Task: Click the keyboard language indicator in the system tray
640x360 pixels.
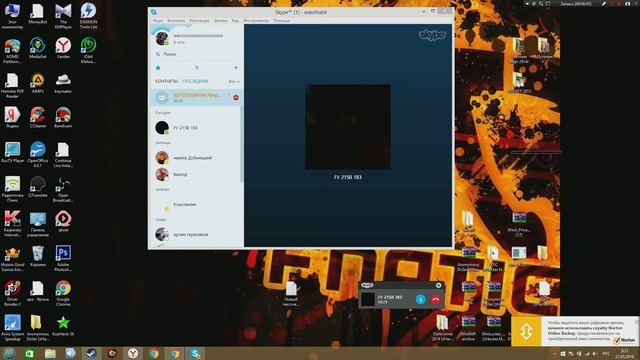Action: [x=606, y=354]
